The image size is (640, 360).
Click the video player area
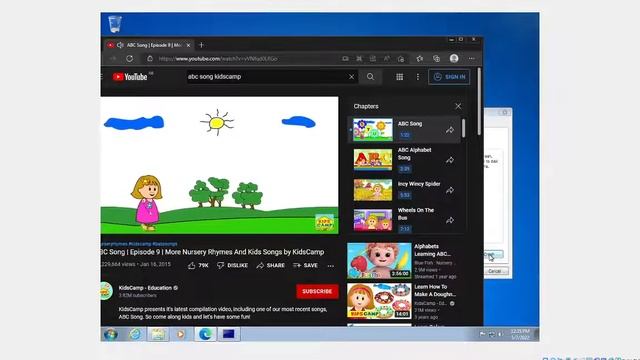click(219, 165)
